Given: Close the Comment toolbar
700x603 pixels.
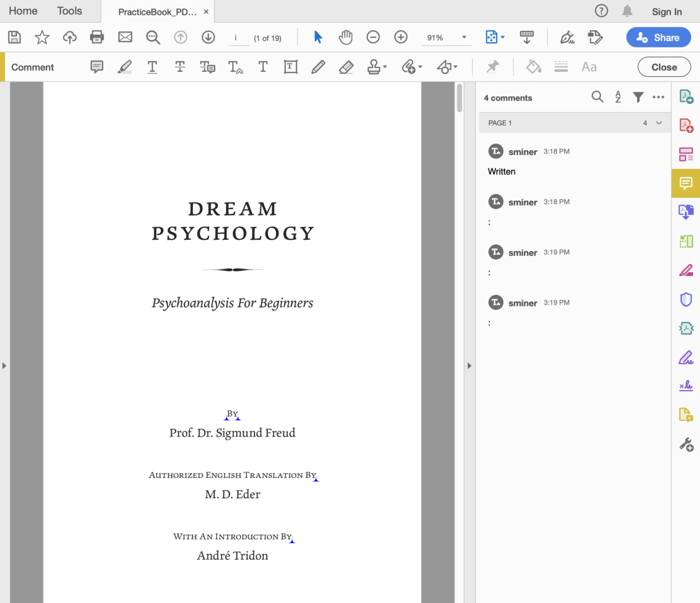Looking at the screenshot, I should (664, 67).
